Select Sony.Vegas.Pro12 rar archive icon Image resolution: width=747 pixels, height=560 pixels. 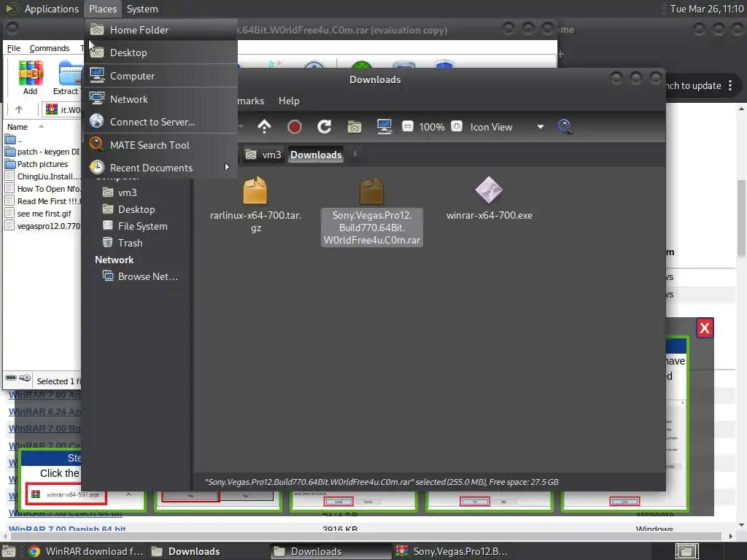tap(371, 190)
